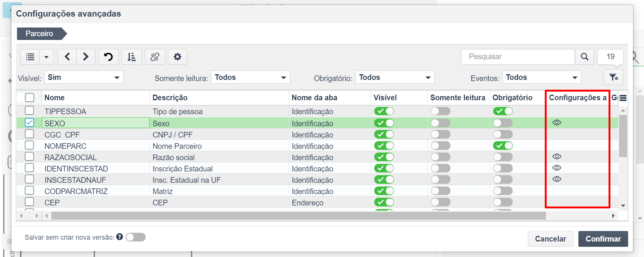Screen dimensions: 644x257
Task: Click the list view icon in toolbar
Action: (x=30, y=57)
